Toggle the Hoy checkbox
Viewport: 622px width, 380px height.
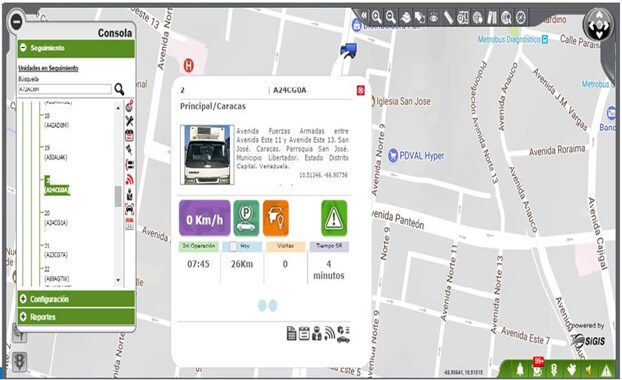point(233,246)
